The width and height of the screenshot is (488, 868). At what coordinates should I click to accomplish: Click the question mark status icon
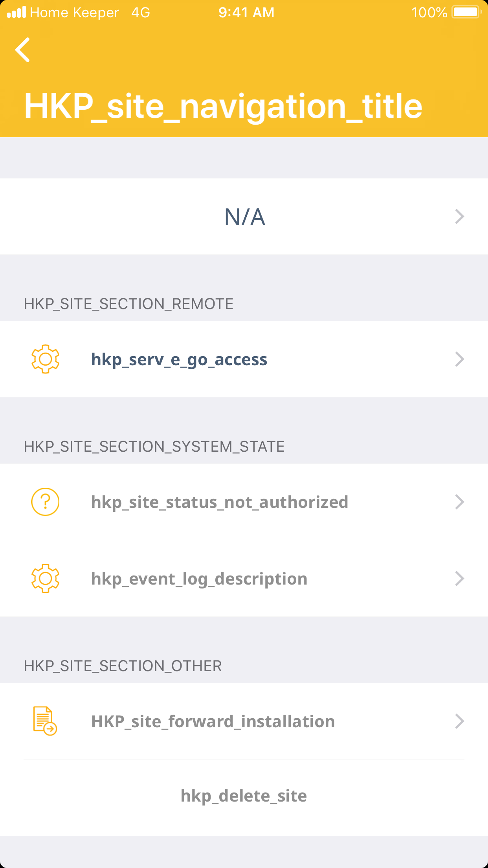point(46,502)
